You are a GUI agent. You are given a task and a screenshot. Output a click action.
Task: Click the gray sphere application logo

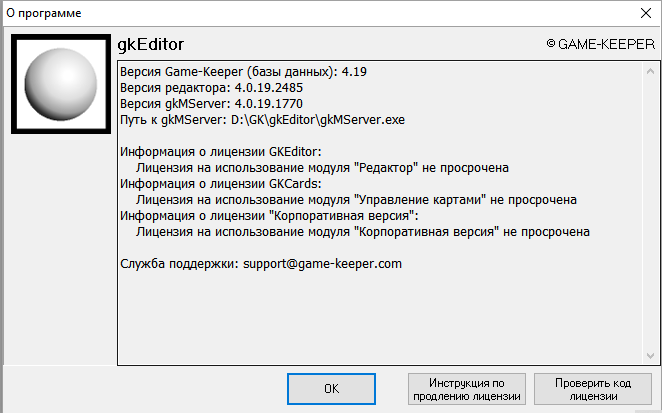click(61, 84)
